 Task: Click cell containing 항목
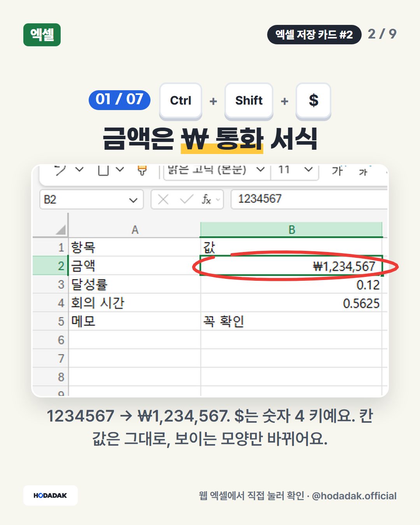coord(135,247)
